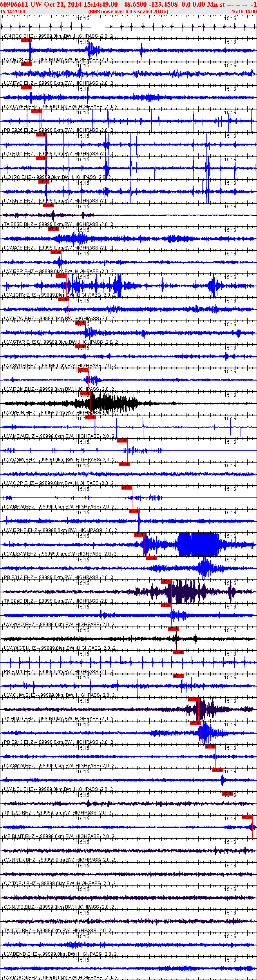257x980 pixels.
Task: Click the UW WPO EHZ station label
Action: pyautogui.click(x=19, y=625)
